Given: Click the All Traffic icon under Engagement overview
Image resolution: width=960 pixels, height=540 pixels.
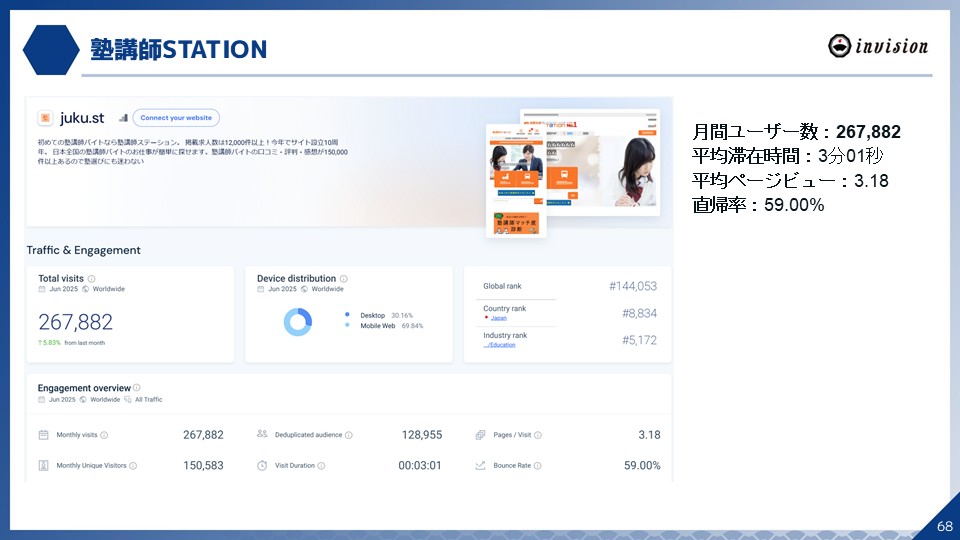Looking at the screenshot, I should (x=127, y=400).
